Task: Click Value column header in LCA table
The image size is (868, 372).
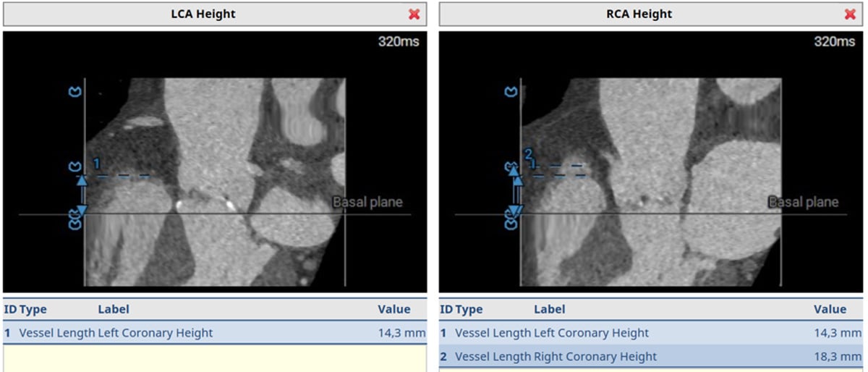Action: pos(393,309)
